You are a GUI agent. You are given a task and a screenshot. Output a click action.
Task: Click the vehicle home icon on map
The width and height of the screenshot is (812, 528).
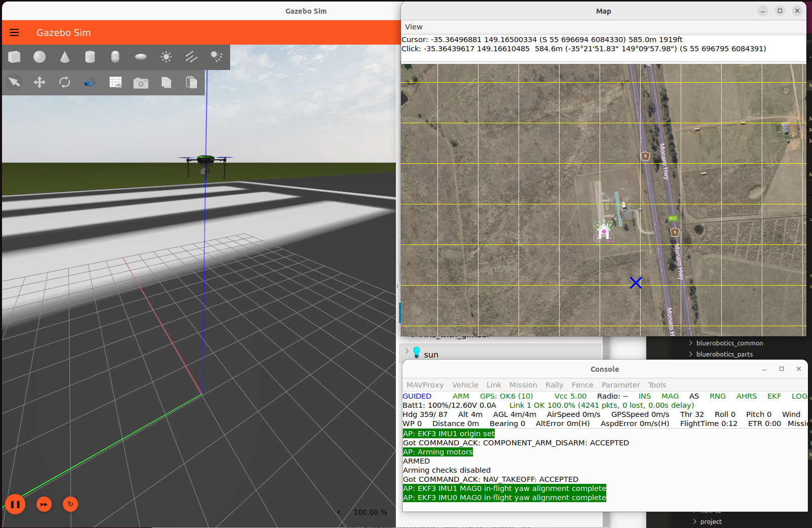[604, 231]
